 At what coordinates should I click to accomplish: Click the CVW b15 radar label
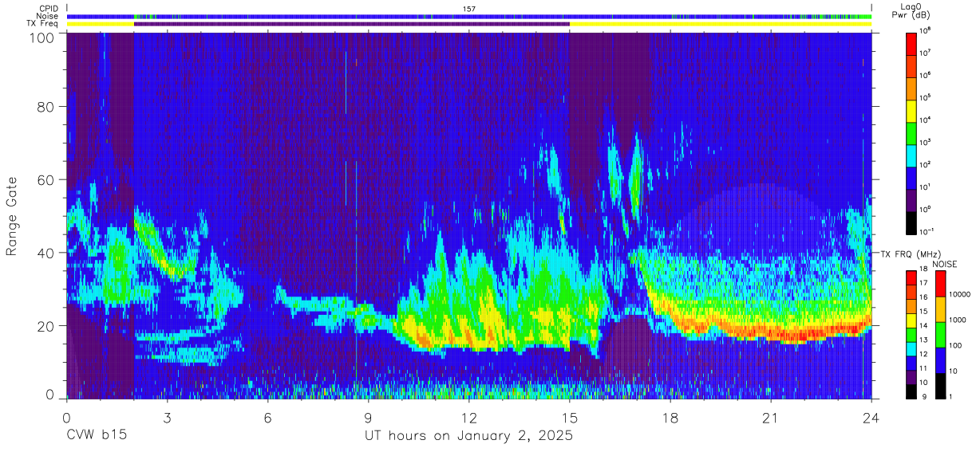click(x=96, y=436)
